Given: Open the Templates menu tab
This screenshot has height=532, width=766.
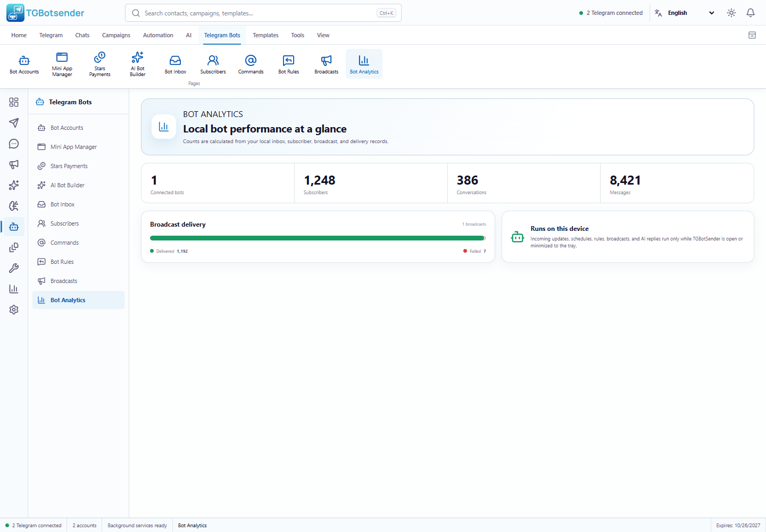Looking at the screenshot, I should point(265,35).
